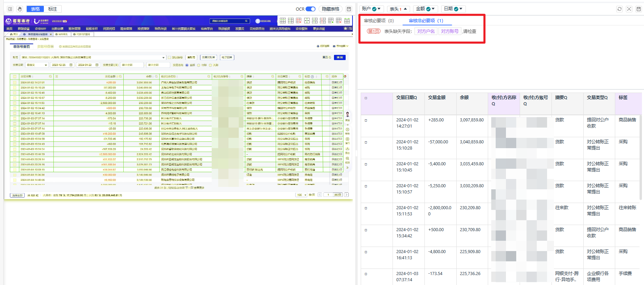Screen dimensions: 644x285
Task: Check the box for the 2024-01-02 14:27:01 row
Action: tap(366, 120)
